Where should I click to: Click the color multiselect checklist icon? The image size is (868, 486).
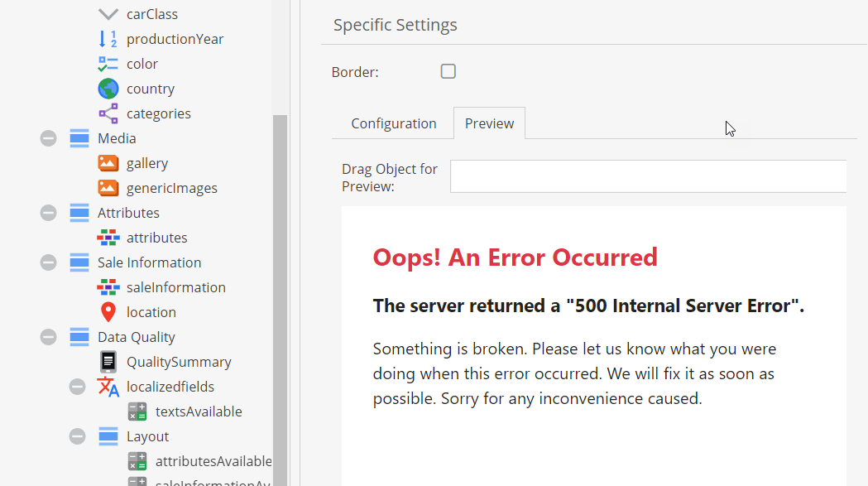[x=108, y=64]
